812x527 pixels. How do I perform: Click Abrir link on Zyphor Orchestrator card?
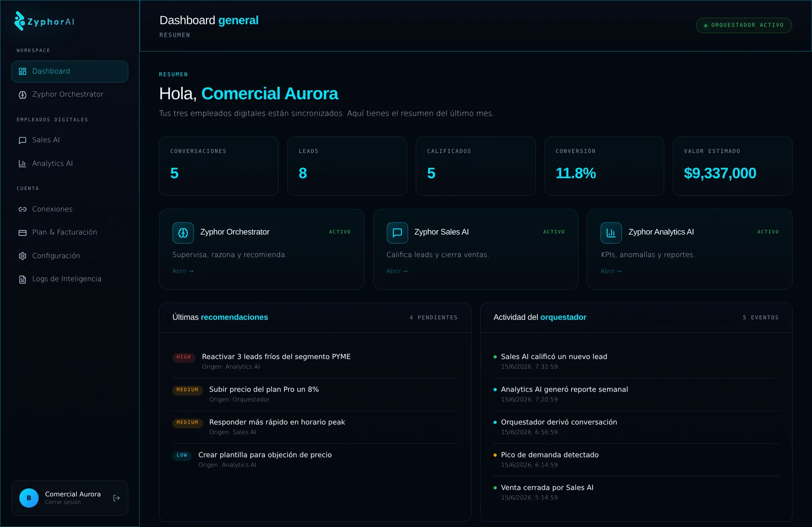[x=183, y=271]
